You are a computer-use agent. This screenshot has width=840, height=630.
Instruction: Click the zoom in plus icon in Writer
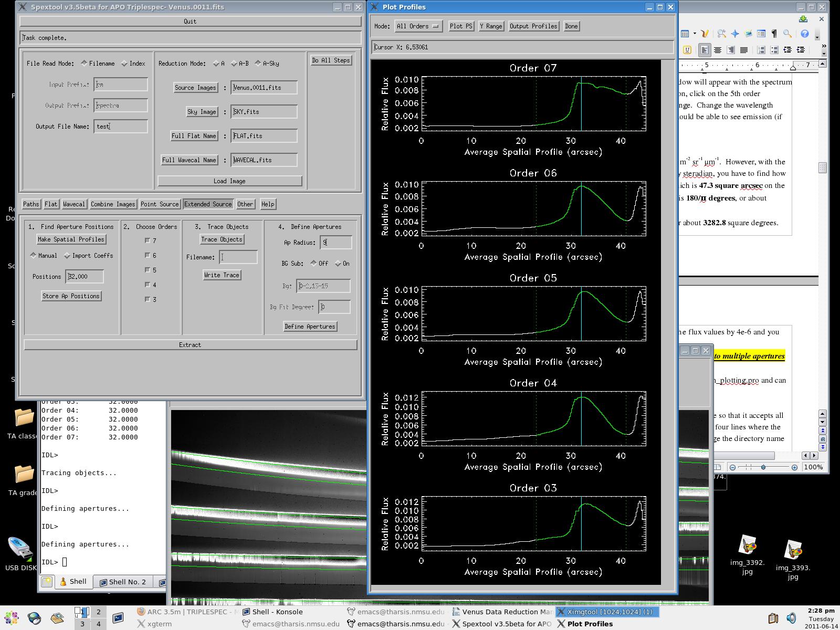(794, 467)
